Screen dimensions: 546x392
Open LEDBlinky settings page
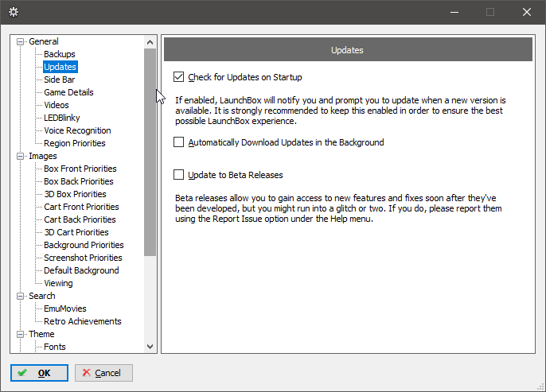pos(61,118)
